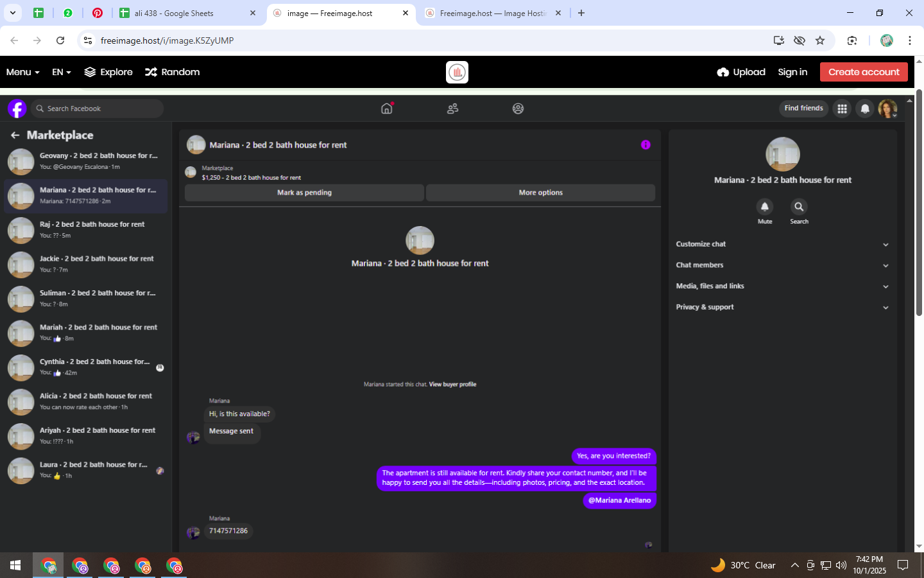Open the Facebook profile circle icon
The height and width of the screenshot is (578, 924).
pyautogui.click(x=518, y=109)
